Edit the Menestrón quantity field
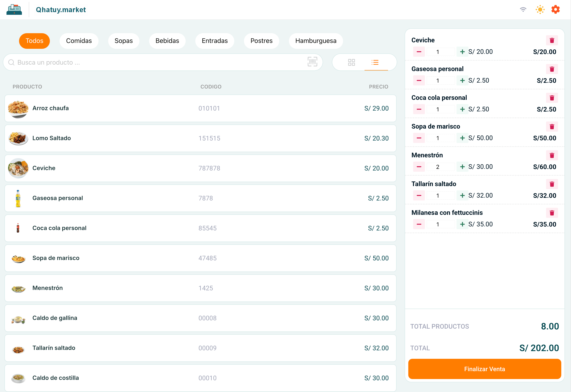The image size is (571, 392). click(x=440, y=167)
